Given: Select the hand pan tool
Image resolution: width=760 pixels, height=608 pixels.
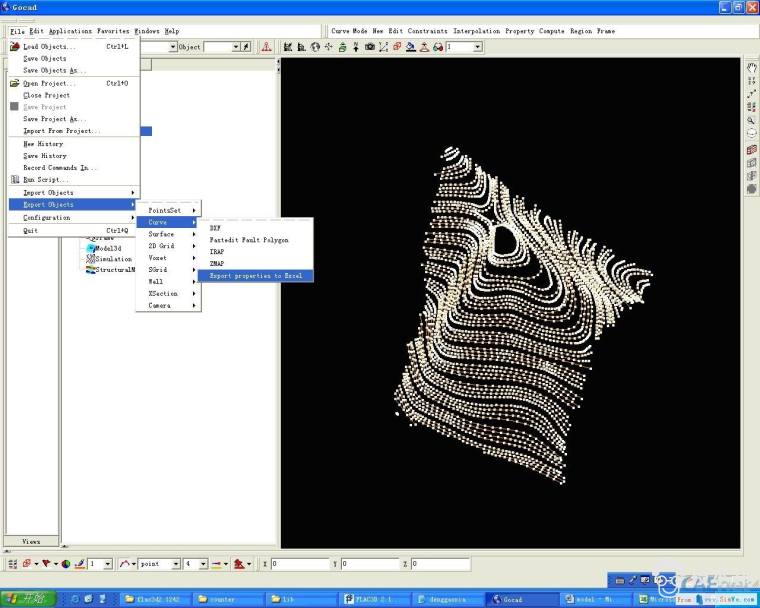Looking at the screenshot, I should tap(751, 68).
